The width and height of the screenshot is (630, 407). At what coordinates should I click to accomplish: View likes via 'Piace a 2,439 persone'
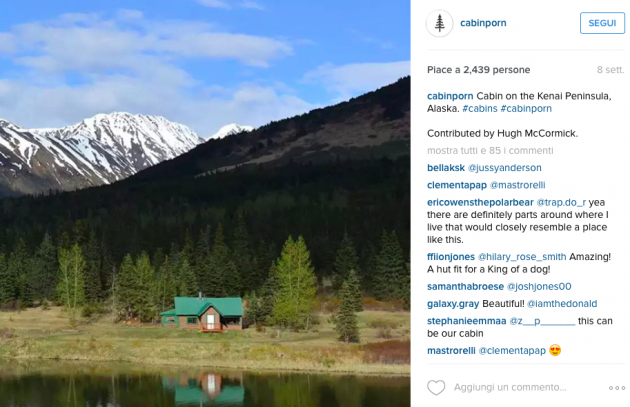pos(479,70)
